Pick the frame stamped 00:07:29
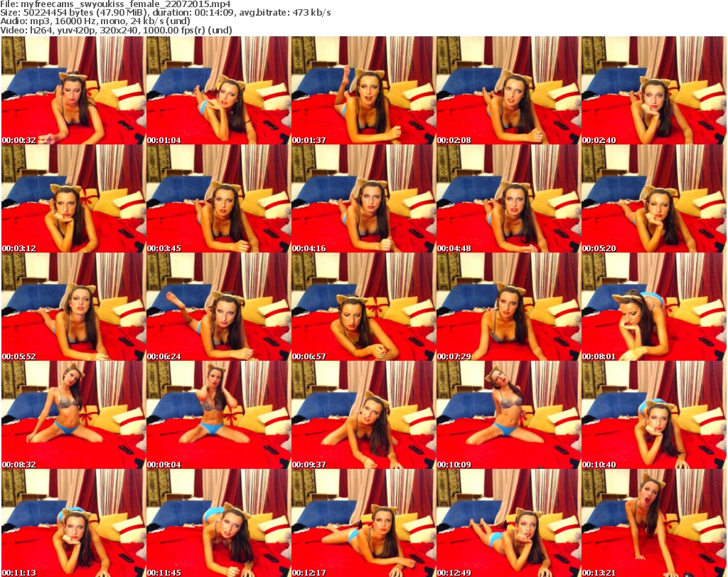 coord(508,307)
